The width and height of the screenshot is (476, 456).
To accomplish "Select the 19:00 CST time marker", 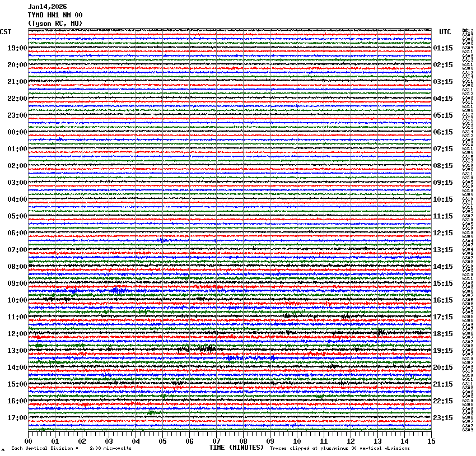I will click(x=17, y=48).
